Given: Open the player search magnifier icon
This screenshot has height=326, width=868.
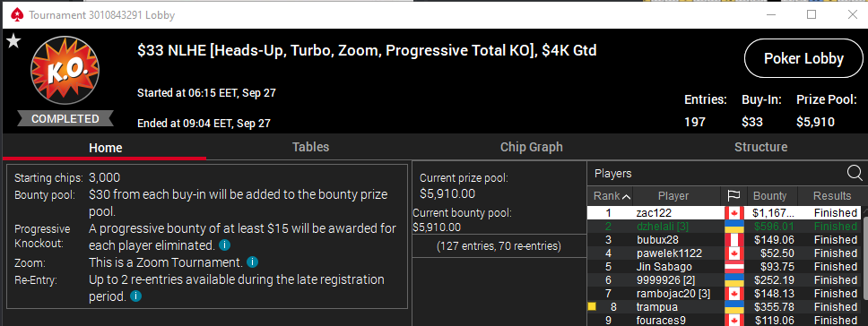Looking at the screenshot, I should click(855, 174).
